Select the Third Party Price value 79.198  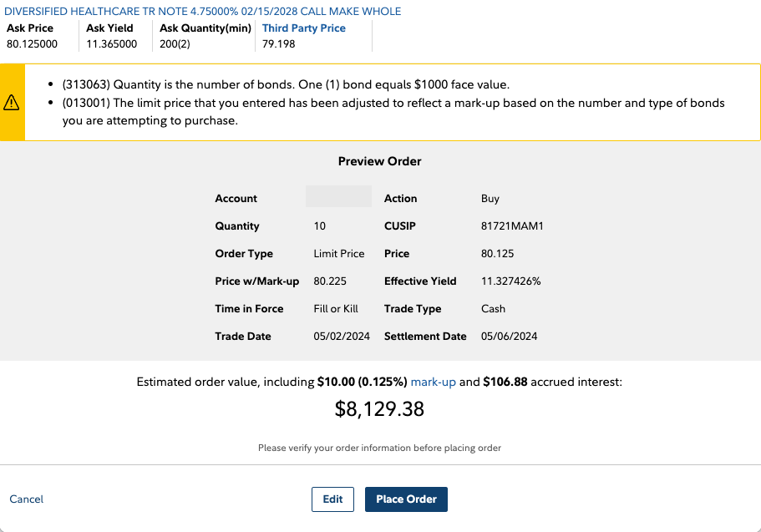pos(278,43)
